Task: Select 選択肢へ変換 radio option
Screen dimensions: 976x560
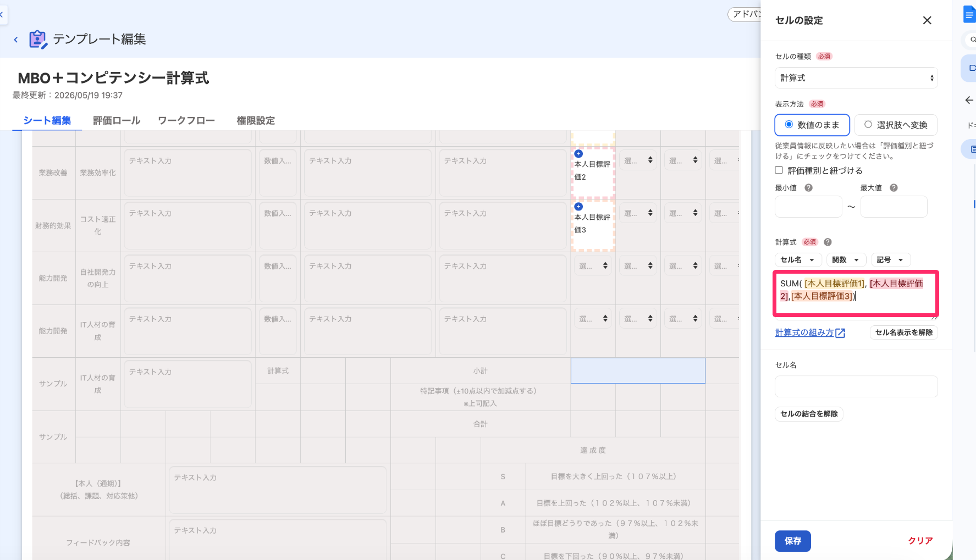Action: pyautogui.click(x=896, y=125)
